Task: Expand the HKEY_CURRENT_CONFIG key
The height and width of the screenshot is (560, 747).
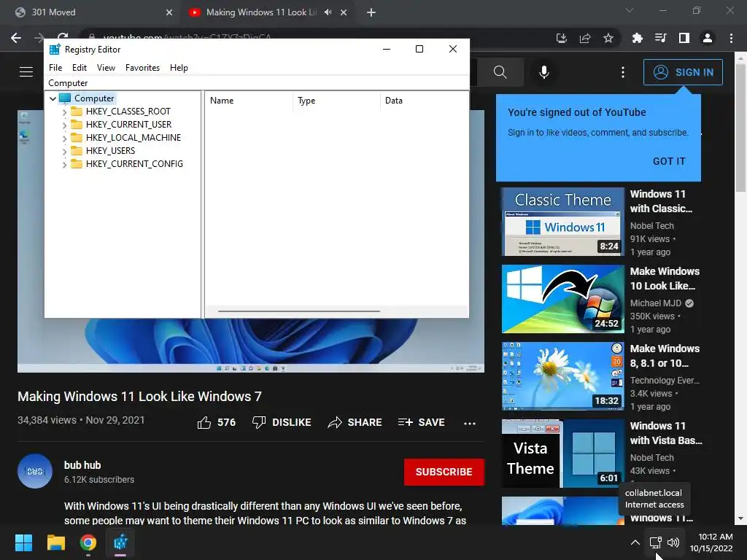Action: [x=64, y=164]
